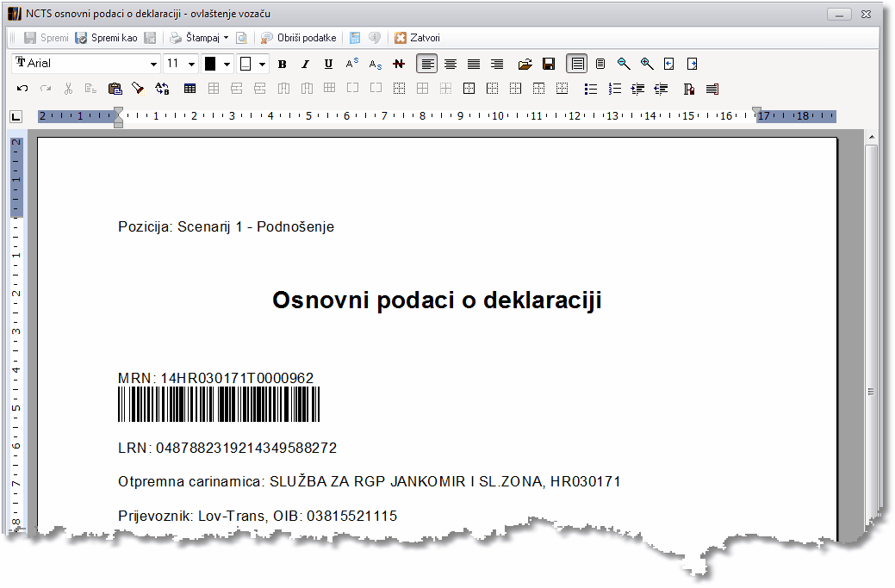The width and height of the screenshot is (895, 588).
Task: Click the decrease indent icon
Action: 661,89
